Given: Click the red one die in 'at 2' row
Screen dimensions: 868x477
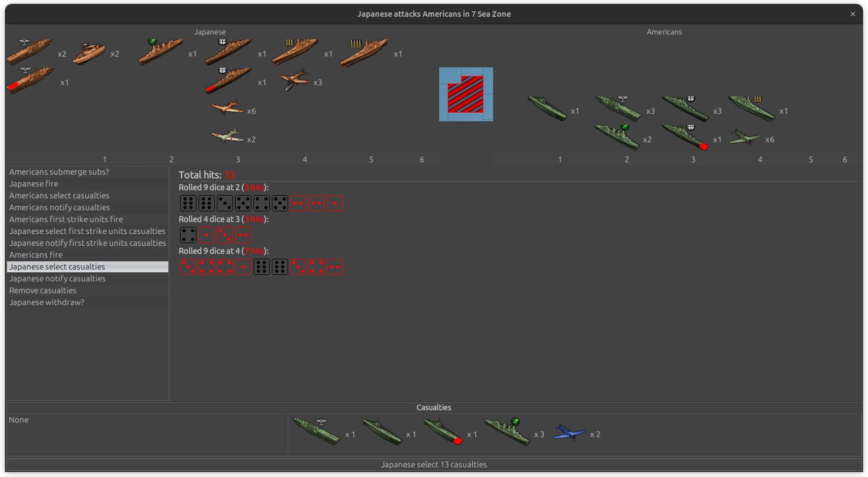Looking at the screenshot, I should pyautogui.click(x=335, y=203).
